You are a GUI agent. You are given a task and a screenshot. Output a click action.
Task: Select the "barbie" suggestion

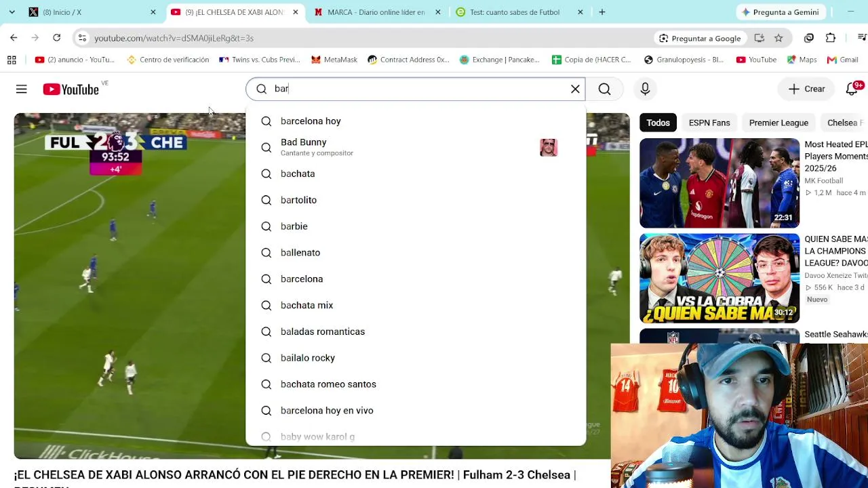click(416, 226)
